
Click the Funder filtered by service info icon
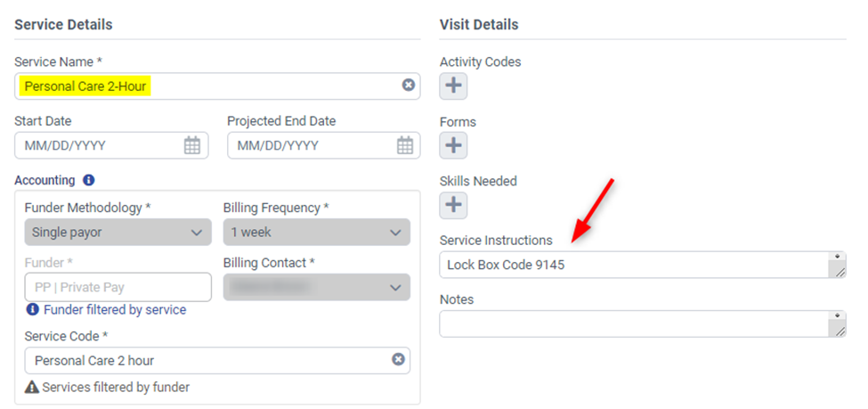coord(32,310)
